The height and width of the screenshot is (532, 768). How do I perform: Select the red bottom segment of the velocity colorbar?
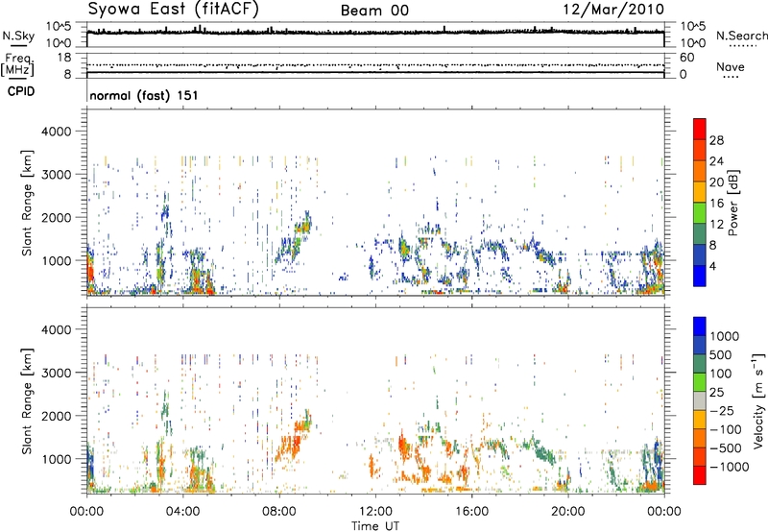coord(700,475)
